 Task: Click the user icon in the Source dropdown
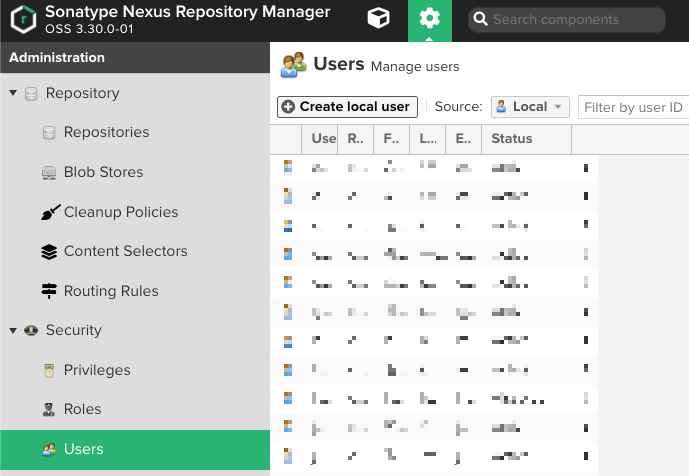(501, 106)
